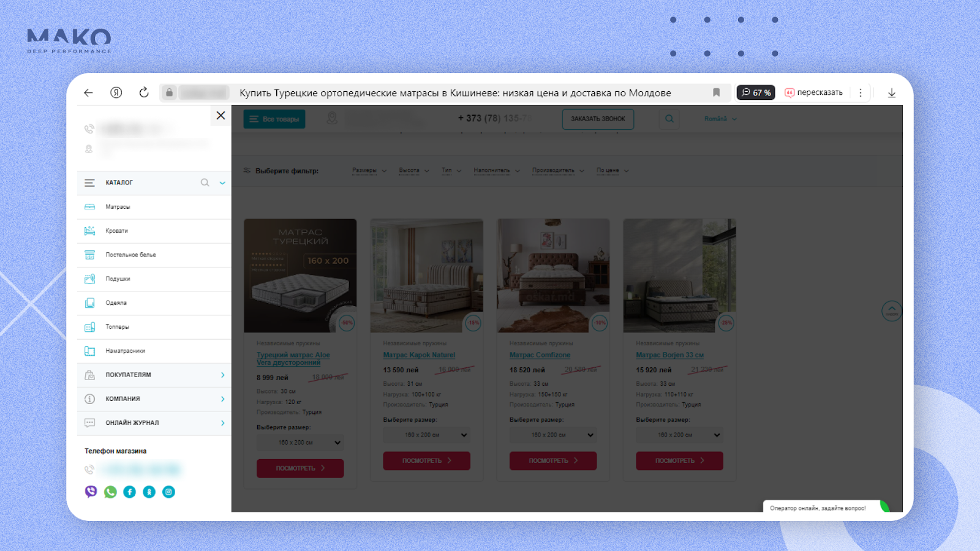Expand the ПОКУПАТЕЛЯМ menu section
The height and width of the screenshot is (551, 980).
pyautogui.click(x=154, y=375)
